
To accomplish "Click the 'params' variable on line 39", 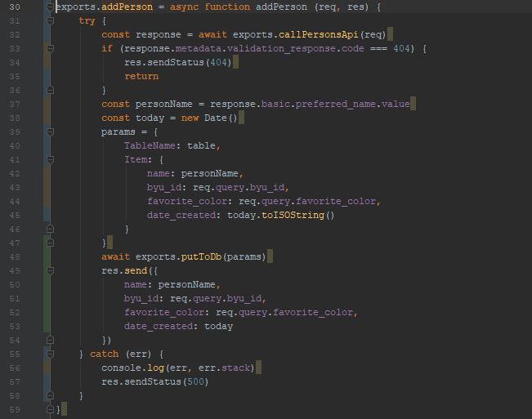I will pos(118,131).
